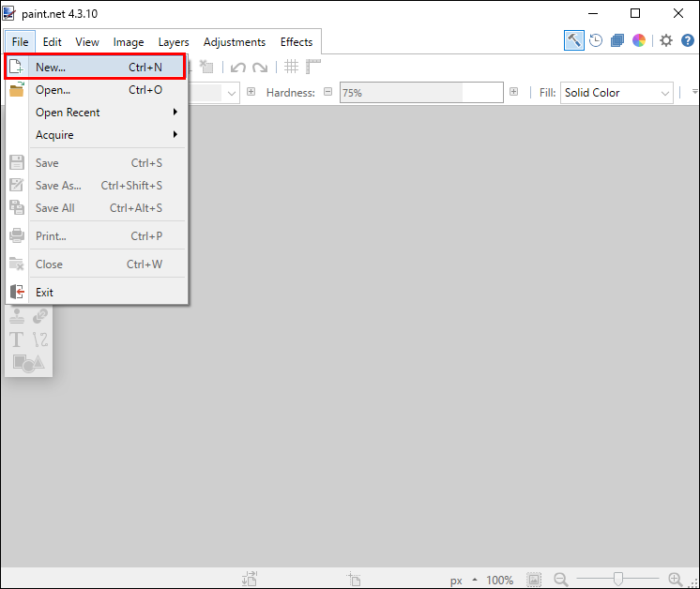
Task: Open the View menu
Action: [87, 42]
